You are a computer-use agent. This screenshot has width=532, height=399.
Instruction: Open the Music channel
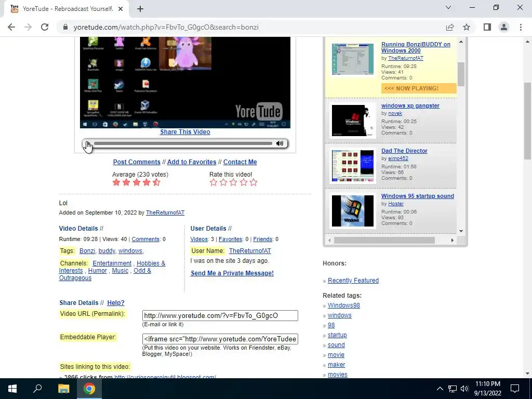(x=120, y=271)
